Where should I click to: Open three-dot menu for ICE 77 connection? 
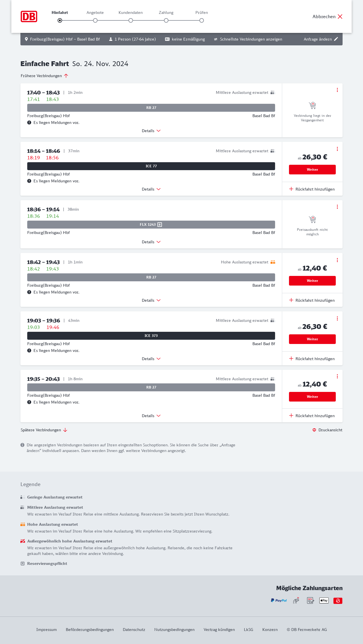(x=337, y=149)
